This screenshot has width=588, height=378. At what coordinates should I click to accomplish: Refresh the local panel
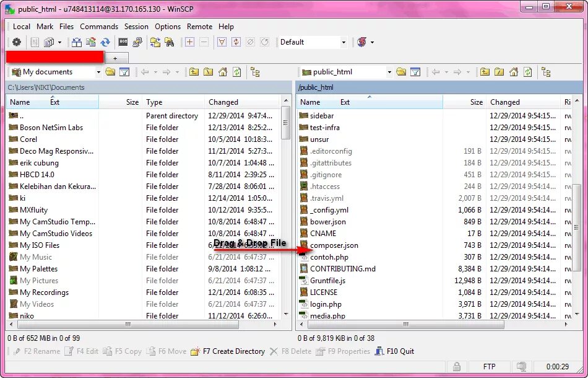(x=237, y=72)
